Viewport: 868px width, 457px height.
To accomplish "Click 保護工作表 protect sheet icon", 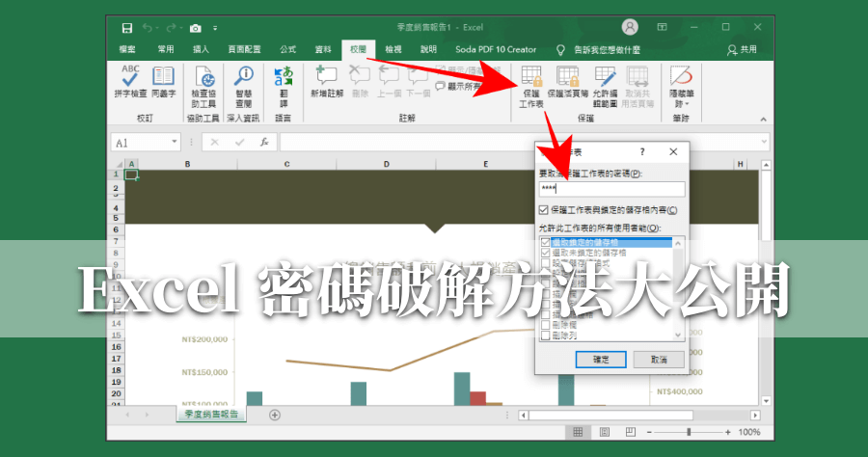I will (x=531, y=76).
